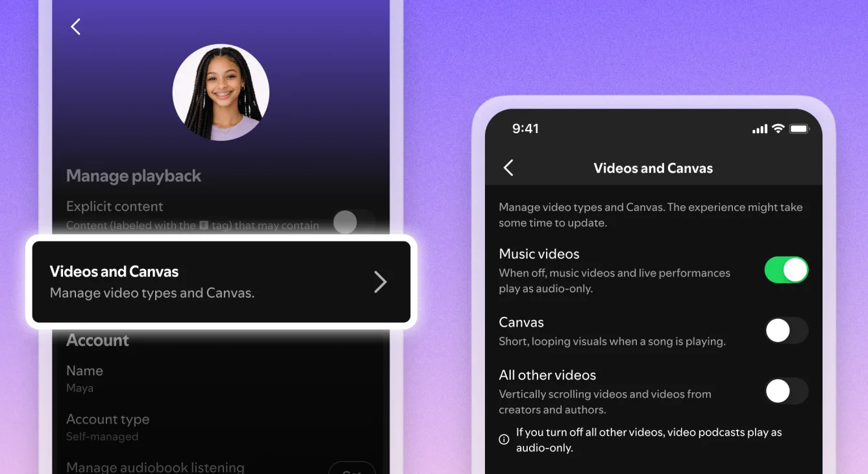Tap the Music videos setting label

pyautogui.click(x=539, y=254)
